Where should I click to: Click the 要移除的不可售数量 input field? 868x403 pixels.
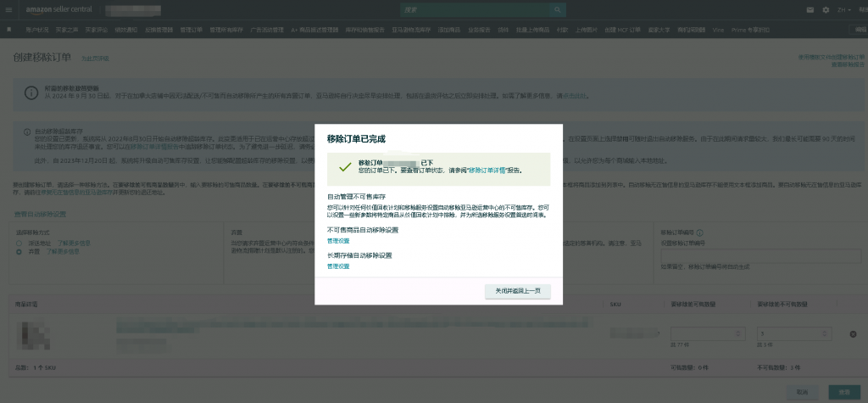(x=794, y=333)
